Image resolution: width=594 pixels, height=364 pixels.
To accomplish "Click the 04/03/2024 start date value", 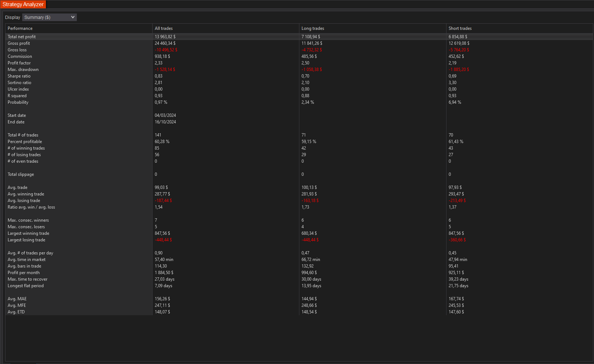I will pyautogui.click(x=165, y=115).
